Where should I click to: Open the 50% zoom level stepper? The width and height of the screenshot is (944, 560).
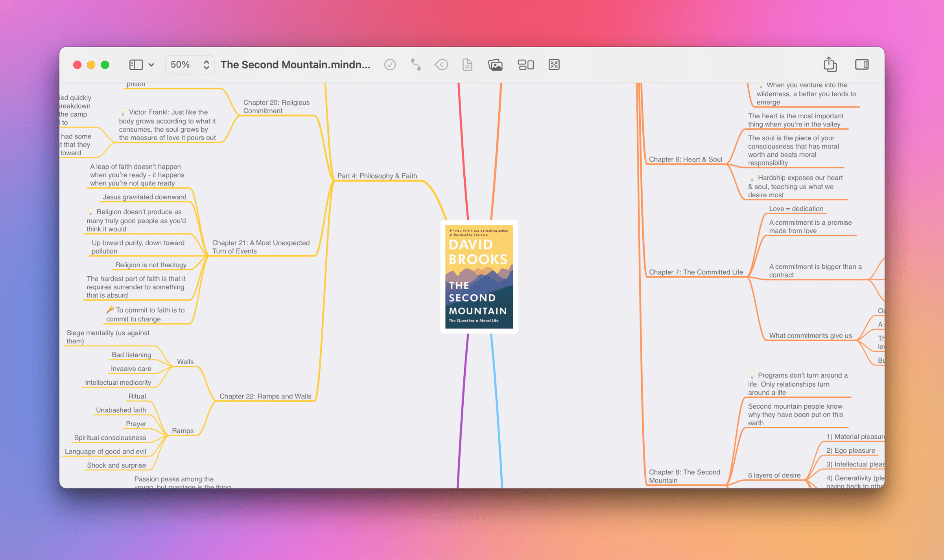click(x=190, y=64)
